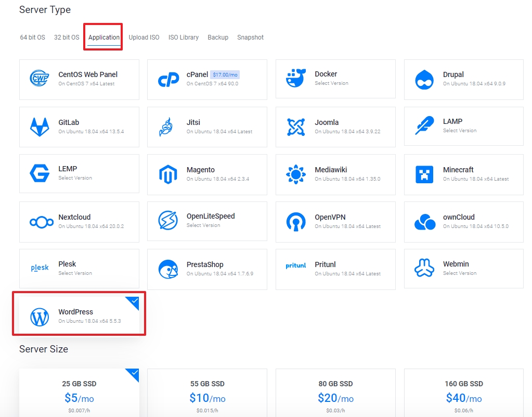Select the PrestaShop application name
The width and height of the screenshot is (532, 417).
coord(205,264)
